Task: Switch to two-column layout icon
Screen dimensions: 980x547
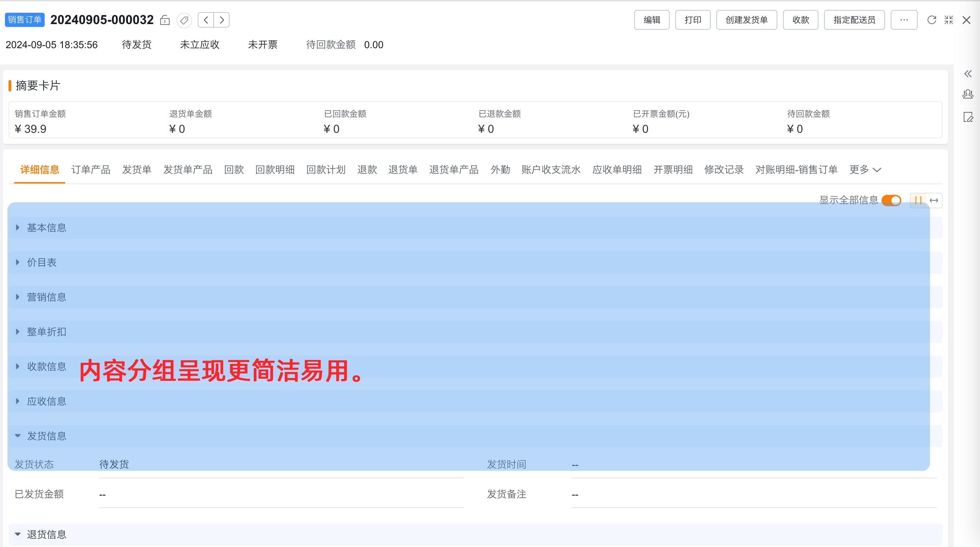Action: click(918, 200)
